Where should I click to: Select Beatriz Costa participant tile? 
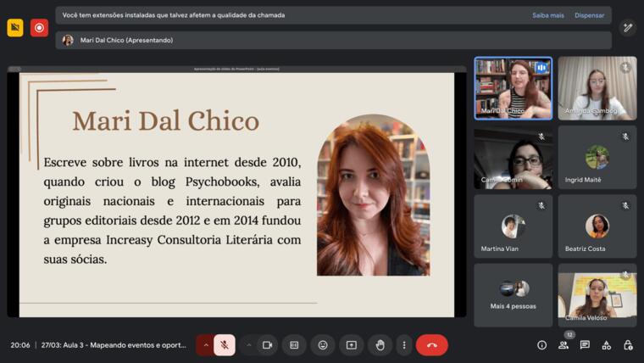click(597, 226)
